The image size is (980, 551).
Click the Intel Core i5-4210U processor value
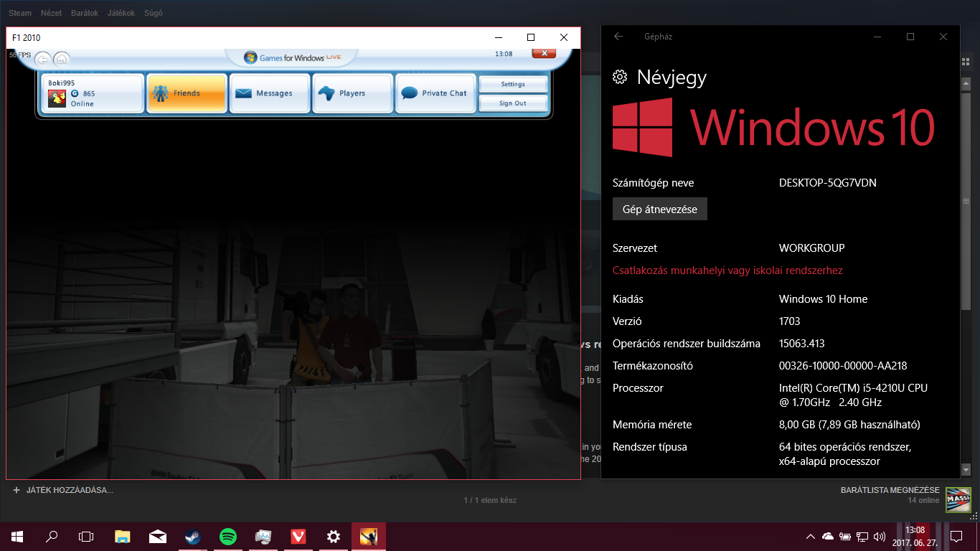(x=853, y=395)
